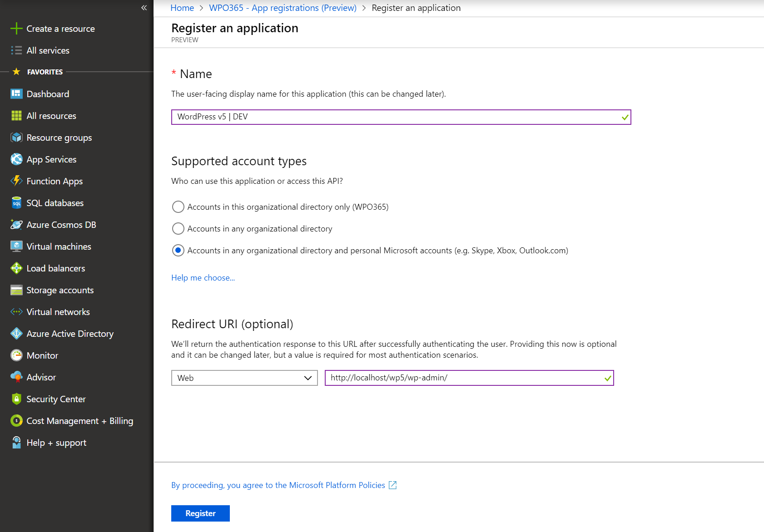
Task: Click the Redirect URI input field
Action: [469, 378]
